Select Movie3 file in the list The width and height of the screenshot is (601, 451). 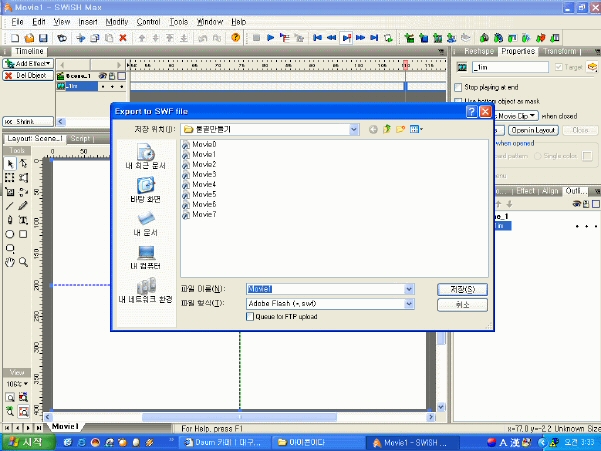199,174
